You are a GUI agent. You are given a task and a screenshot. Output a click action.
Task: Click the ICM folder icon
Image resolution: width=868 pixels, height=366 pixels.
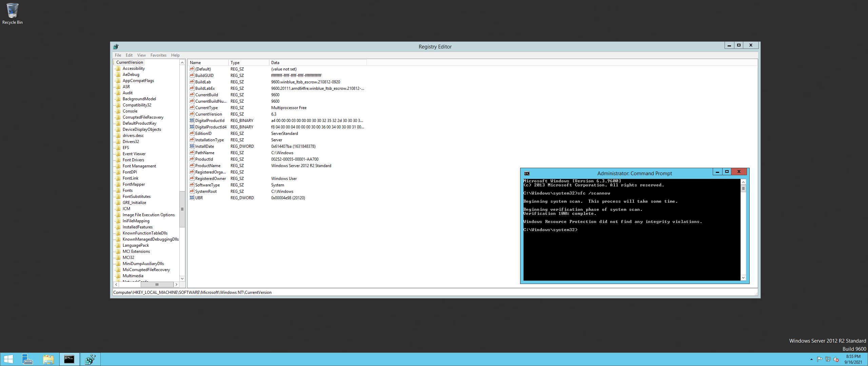(118, 209)
